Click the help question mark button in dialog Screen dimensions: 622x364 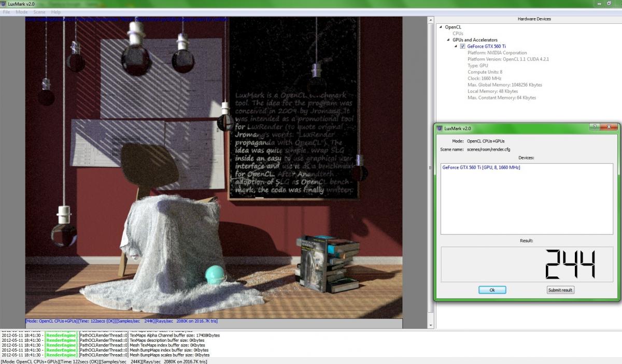point(596,127)
